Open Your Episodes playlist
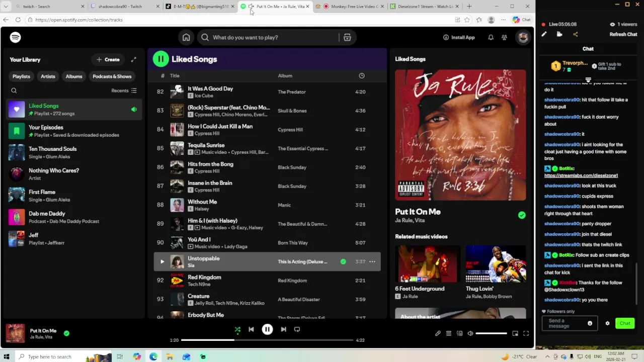The height and width of the screenshot is (362, 644). 74,131
